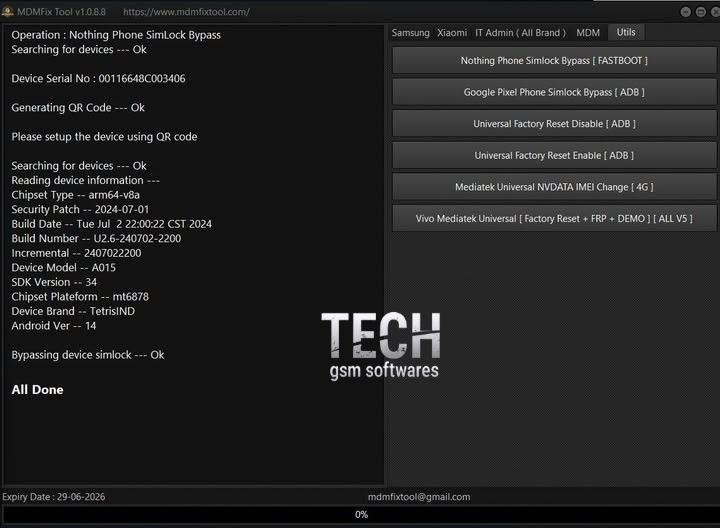Click the All Done message
Viewport: 720px width, 528px height.
[37, 390]
